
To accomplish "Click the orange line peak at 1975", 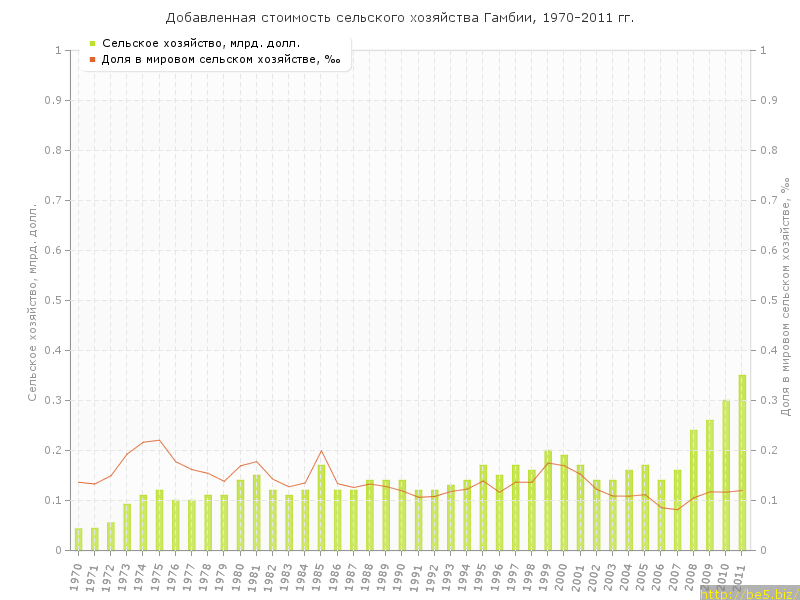I will [x=159, y=440].
